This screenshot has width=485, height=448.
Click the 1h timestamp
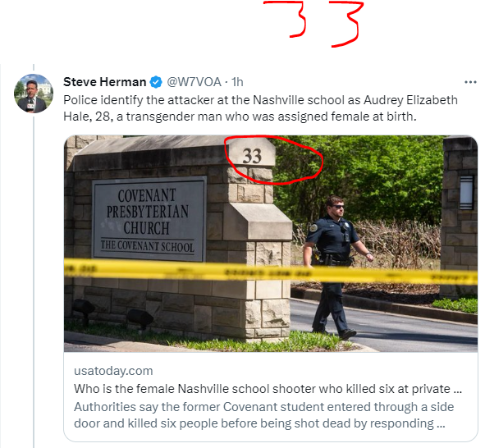click(237, 82)
